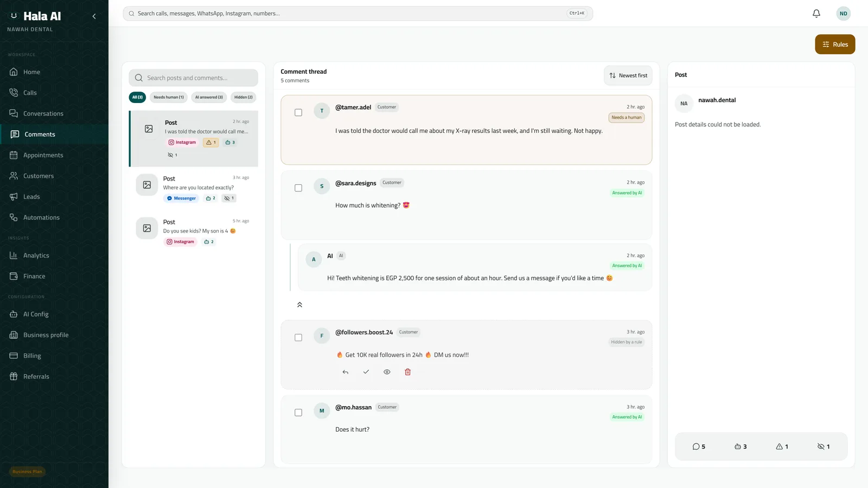This screenshot has height=488, width=868.
Task: Filter by Needs human (1) tab
Action: pyautogui.click(x=169, y=98)
